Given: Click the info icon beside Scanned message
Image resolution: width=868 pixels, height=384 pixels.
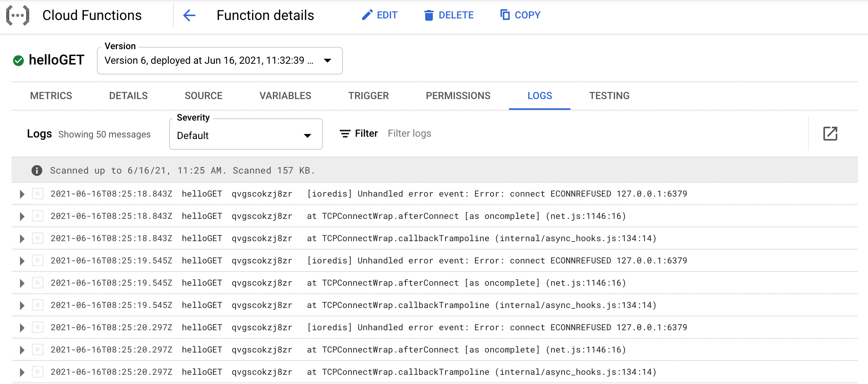Looking at the screenshot, I should 37,170.
